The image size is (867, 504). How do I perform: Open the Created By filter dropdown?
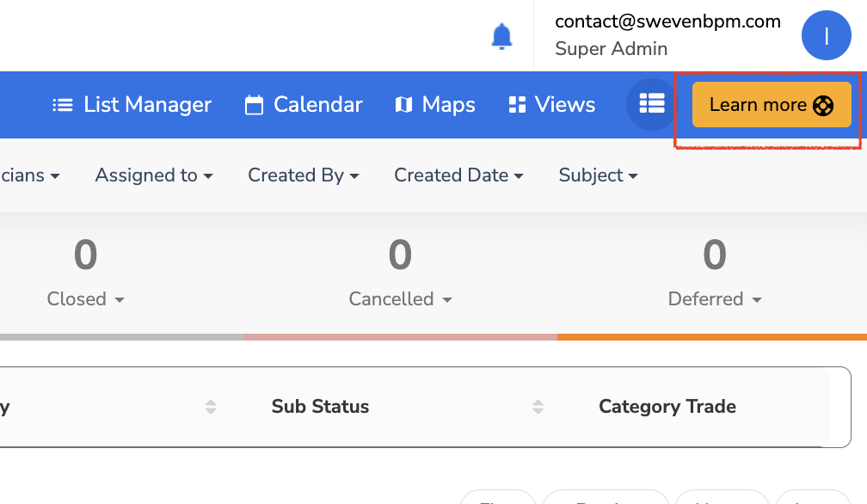(x=303, y=175)
